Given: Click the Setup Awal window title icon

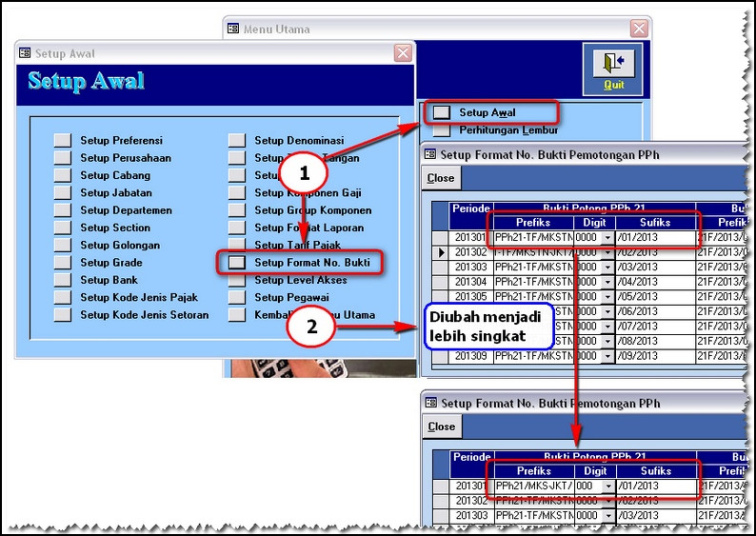Looking at the screenshot, I should coord(25,53).
